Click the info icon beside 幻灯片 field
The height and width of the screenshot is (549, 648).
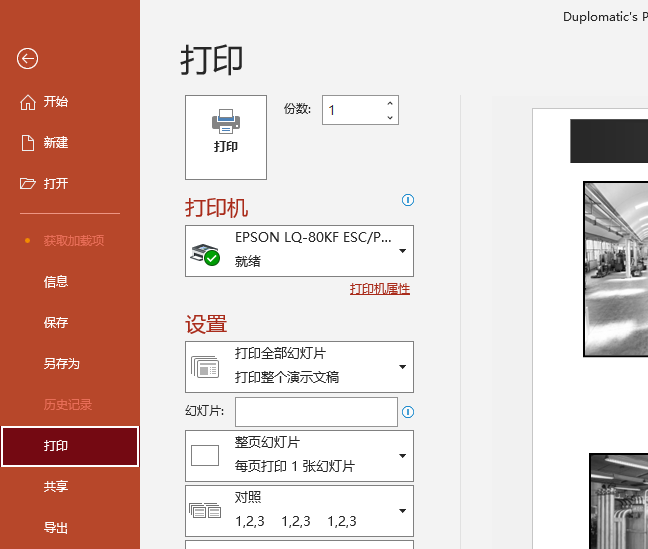(x=408, y=412)
